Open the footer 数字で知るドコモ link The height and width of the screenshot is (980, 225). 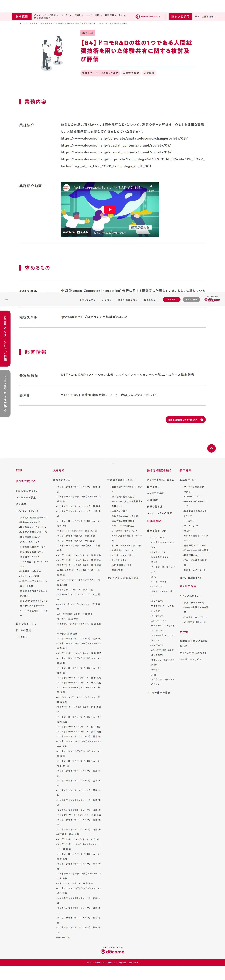26,624
